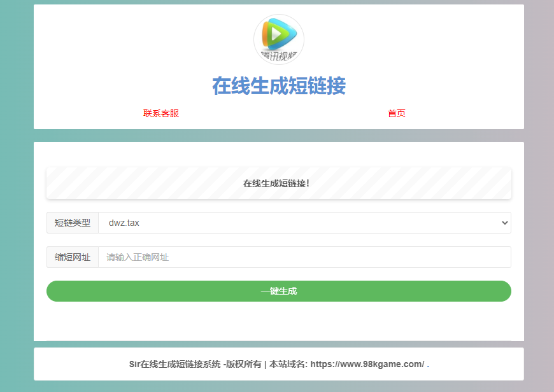Viewport: 554px width, 392px height.
Task: Click the blue 在线生成短链接 page title
Action: [x=278, y=87]
